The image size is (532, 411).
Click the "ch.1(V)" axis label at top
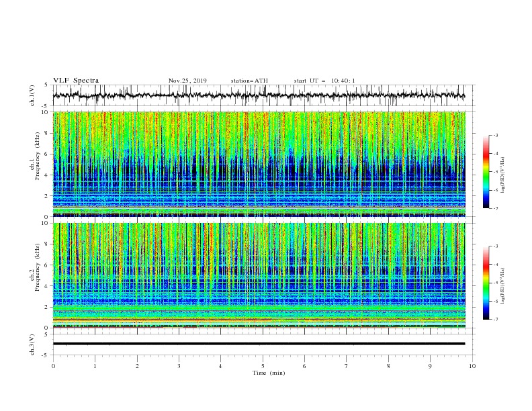click(32, 95)
